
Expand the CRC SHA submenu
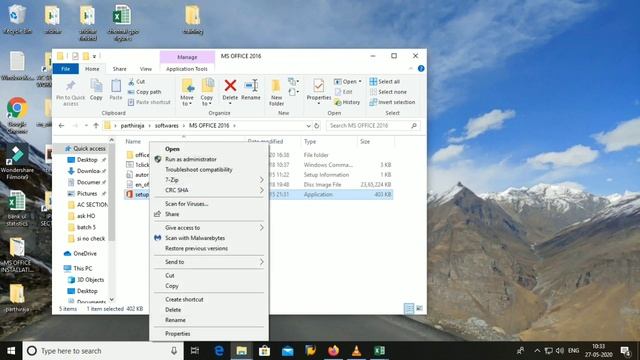pyautogui.click(x=261, y=190)
